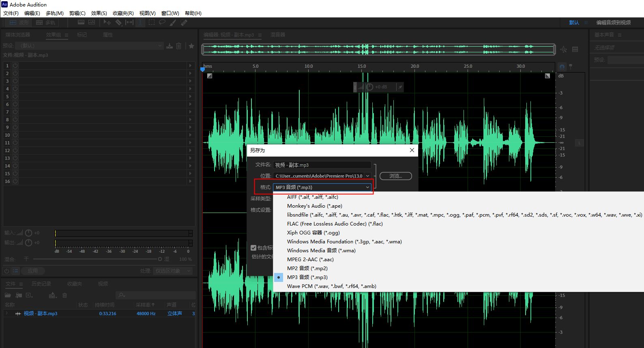Select the Slip tool

click(x=129, y=22)
